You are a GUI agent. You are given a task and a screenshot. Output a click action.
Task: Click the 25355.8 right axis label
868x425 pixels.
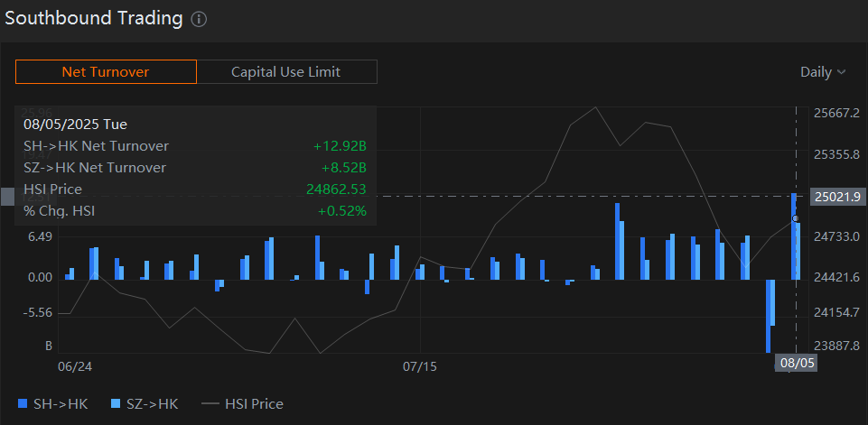click(836, 153)
